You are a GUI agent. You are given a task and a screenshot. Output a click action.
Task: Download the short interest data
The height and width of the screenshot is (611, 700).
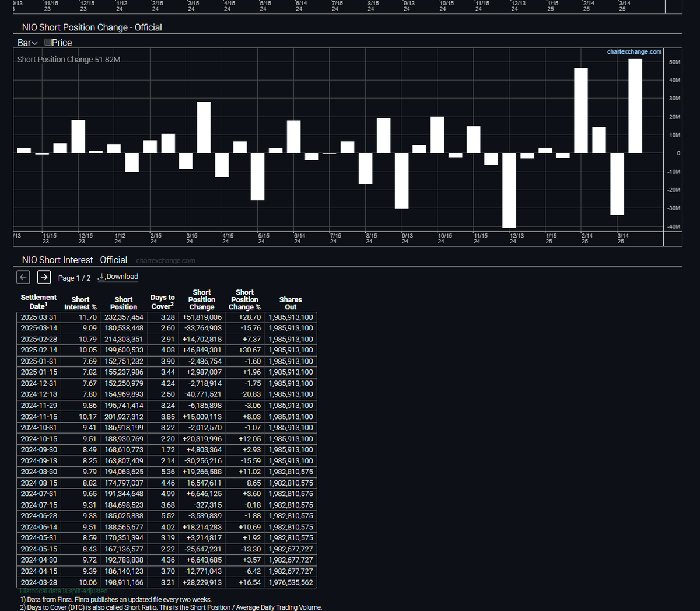[118, 277]
